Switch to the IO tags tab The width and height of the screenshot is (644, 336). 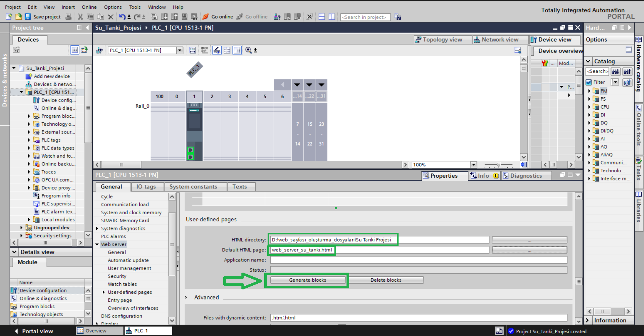point(146,187)
